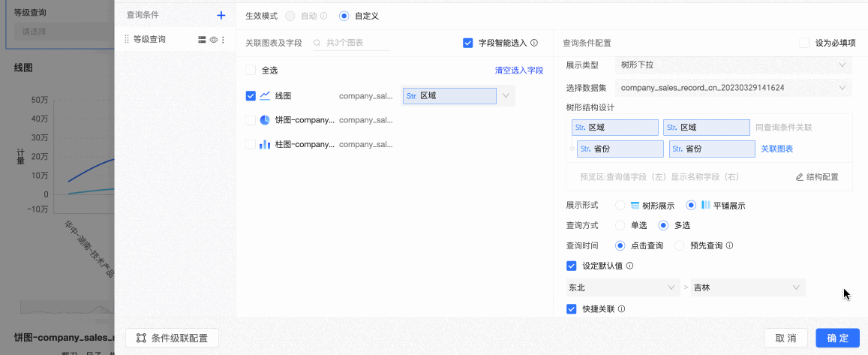Click the cascade icon on 条件级联配置 button
Viewport: 868px width, 355px height.
point(141,338)
